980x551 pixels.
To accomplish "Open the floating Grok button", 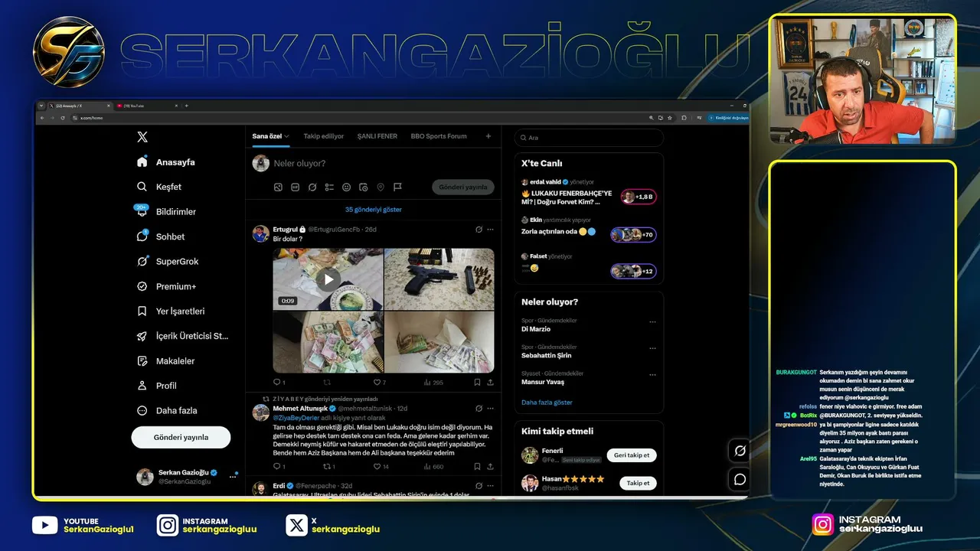I will 740,451.
